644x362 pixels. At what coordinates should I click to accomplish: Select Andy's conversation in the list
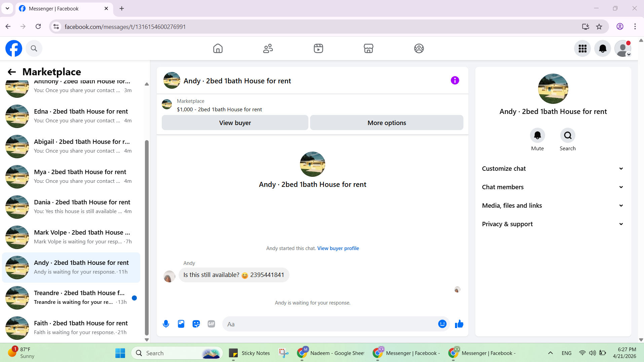(x=71, y=268)
